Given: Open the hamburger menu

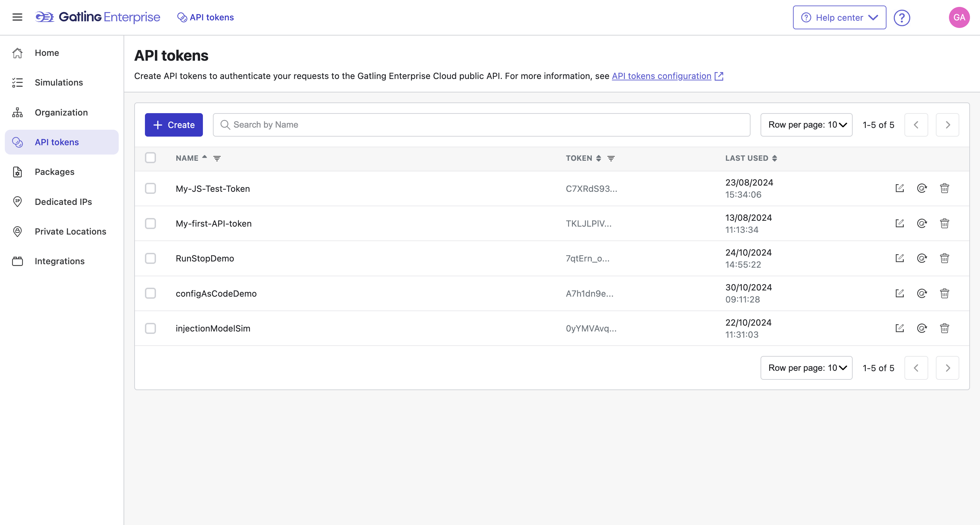Looking at the screenshot, I should (x=17, y=17).
